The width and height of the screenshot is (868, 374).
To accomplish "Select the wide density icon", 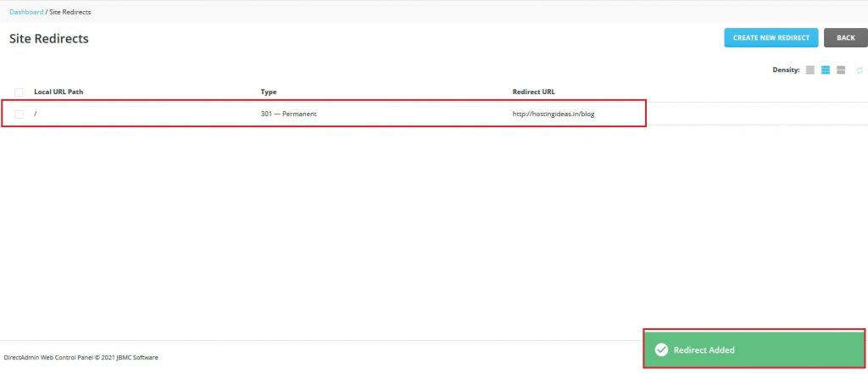I will [x=841, y=70].
